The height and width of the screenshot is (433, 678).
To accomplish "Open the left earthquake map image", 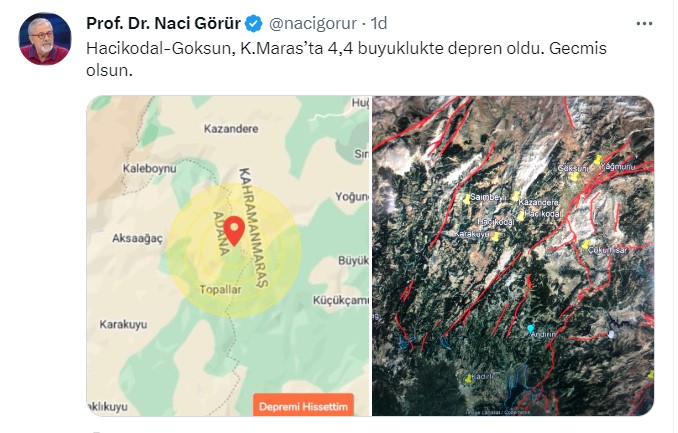I will click(x=228, y=256).
